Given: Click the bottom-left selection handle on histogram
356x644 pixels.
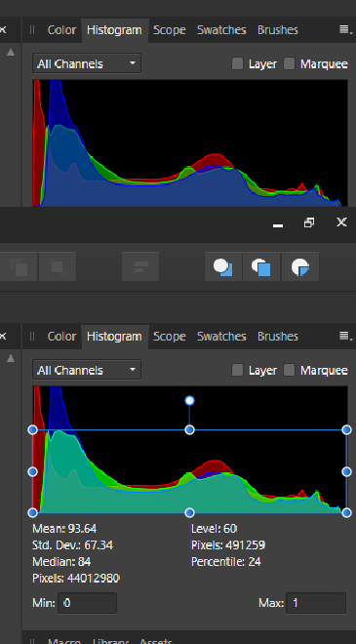Looking at the screenshot, I should (32, 512).
